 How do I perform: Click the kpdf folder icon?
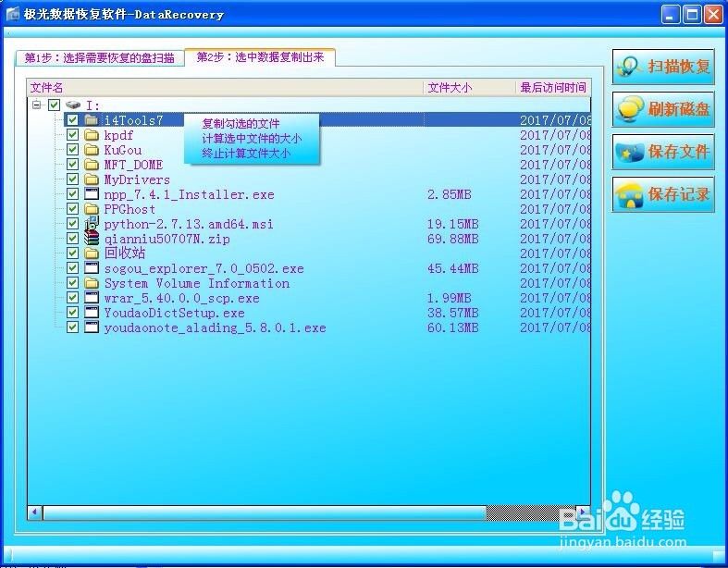[92, 135]
